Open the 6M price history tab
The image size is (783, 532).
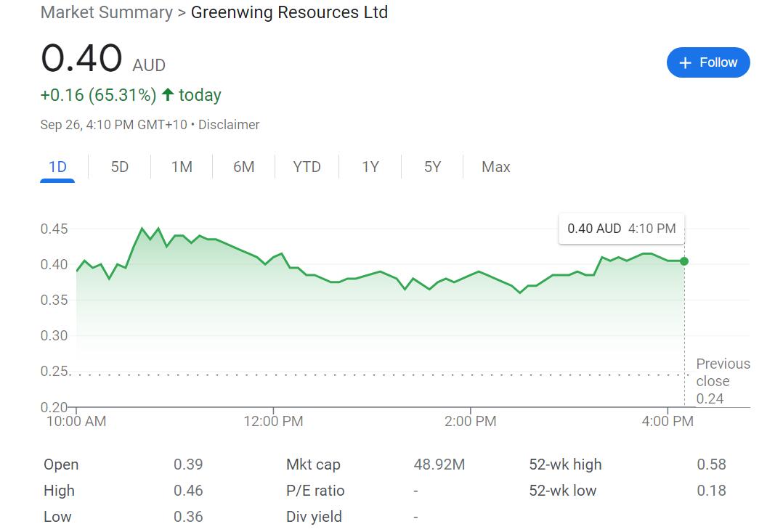coord(244,167)
